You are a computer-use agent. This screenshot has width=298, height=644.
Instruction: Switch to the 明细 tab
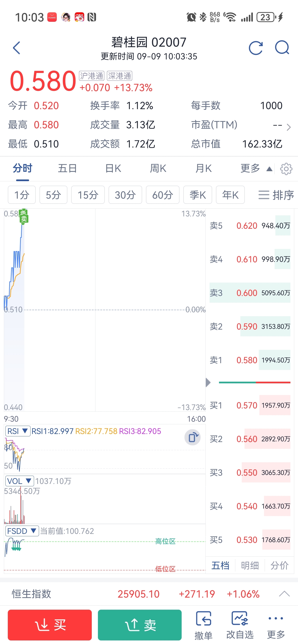click(x=250, y=565)
